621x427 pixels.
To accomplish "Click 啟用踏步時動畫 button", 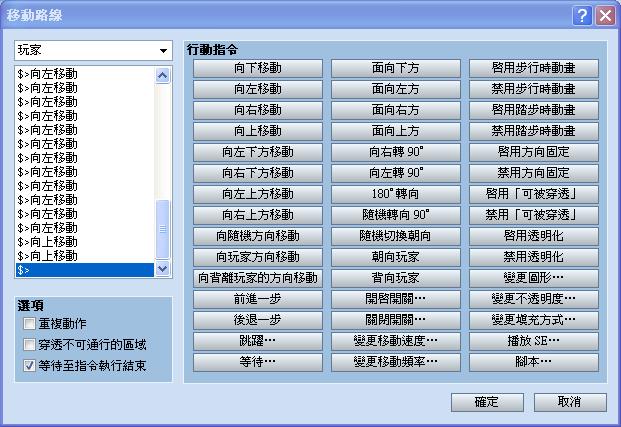I will click(533, 110).
